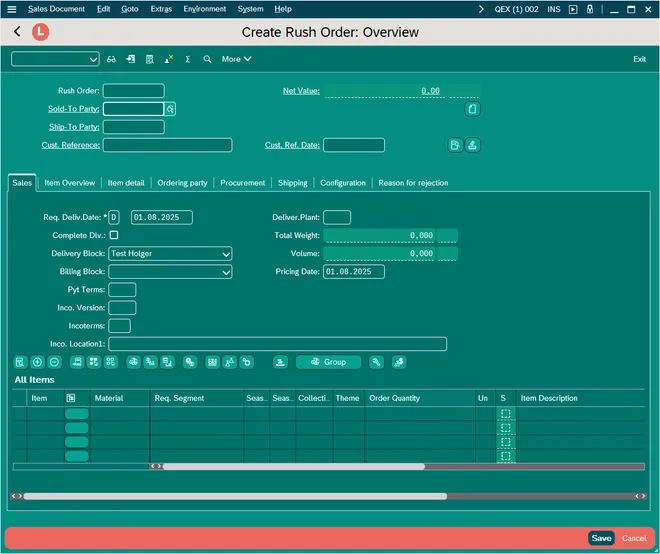Select second item row via its selector button
The image size is (660, 554).
[77, 428]
